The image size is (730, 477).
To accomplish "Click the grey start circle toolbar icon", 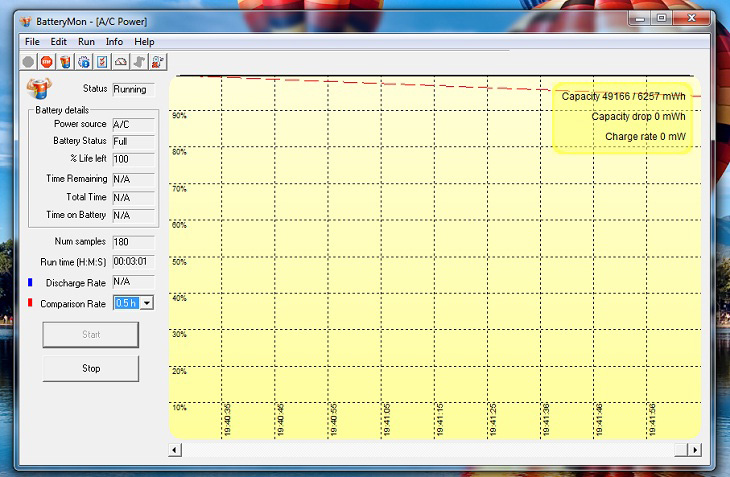I will (29, 62).
